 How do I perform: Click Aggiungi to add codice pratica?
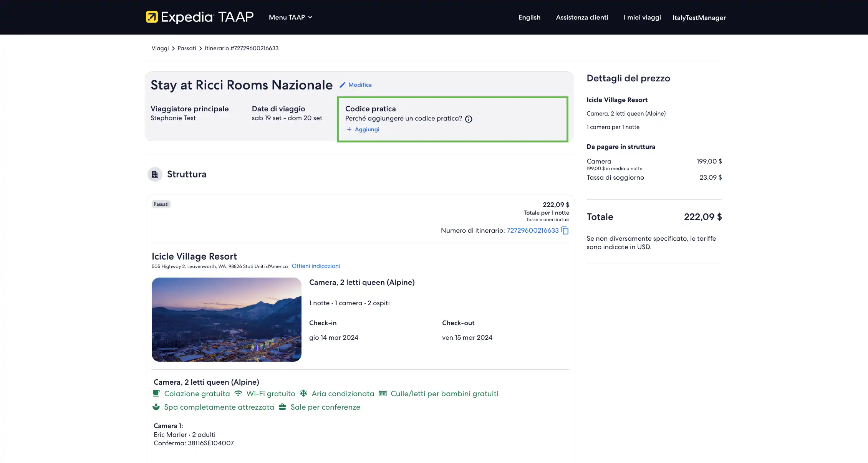pos(367,129)
